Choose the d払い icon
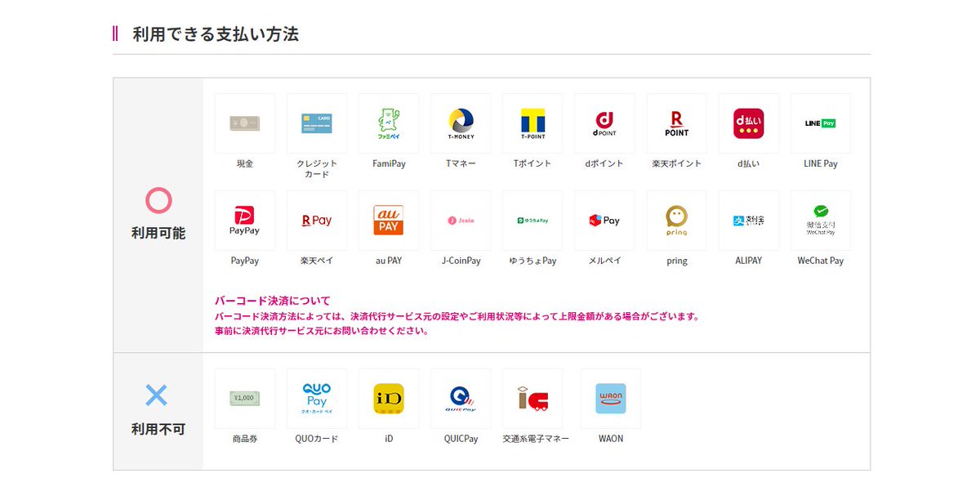This screenshot has height=491, width=980. 749,123
